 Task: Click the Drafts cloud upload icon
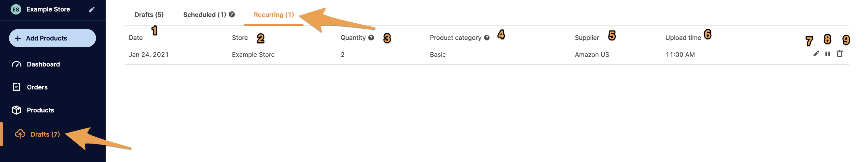coord(20,134)
